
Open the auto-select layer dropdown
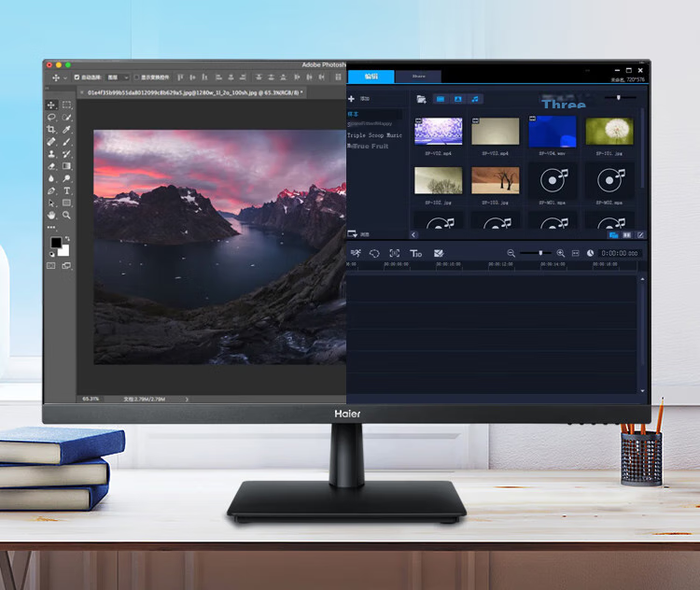click(x=118, y=77)
